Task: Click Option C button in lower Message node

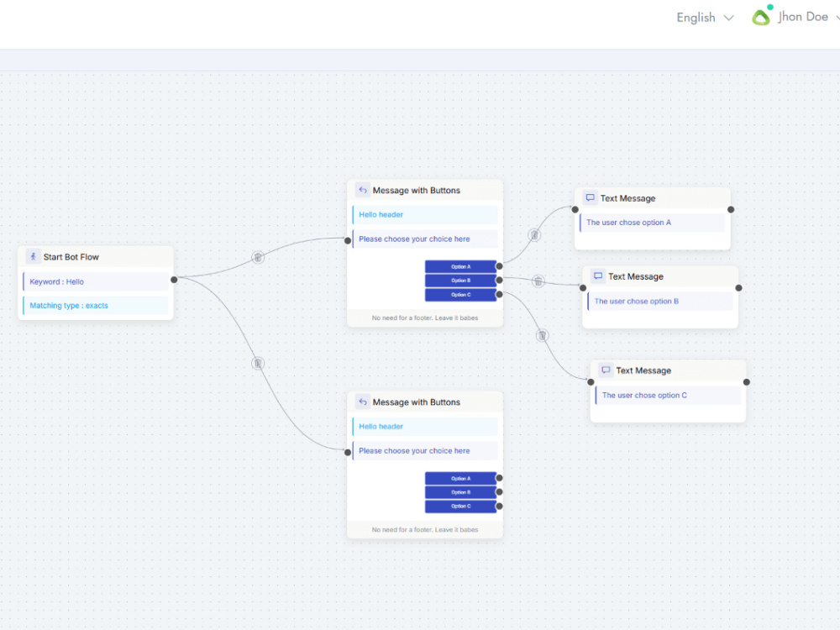Action: tap(460, 507)
